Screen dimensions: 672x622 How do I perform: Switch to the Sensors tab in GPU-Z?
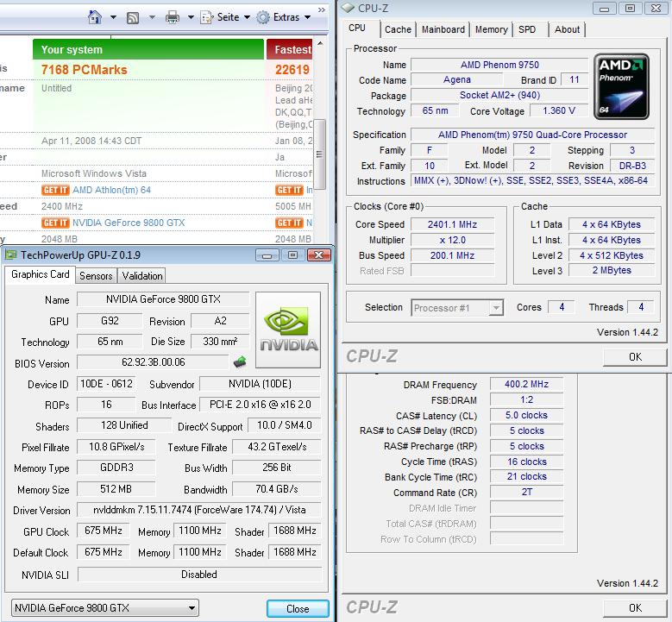coord(96,276)
